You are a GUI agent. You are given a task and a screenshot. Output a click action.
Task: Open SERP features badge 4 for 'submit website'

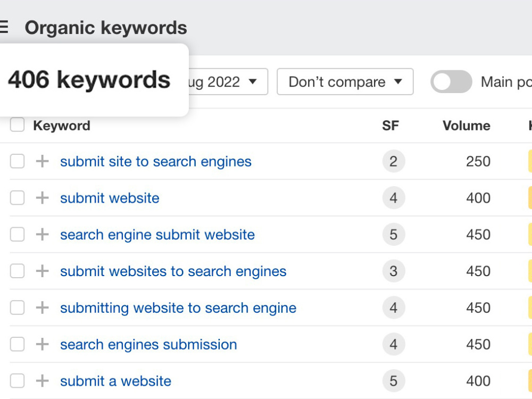(394, 198)
